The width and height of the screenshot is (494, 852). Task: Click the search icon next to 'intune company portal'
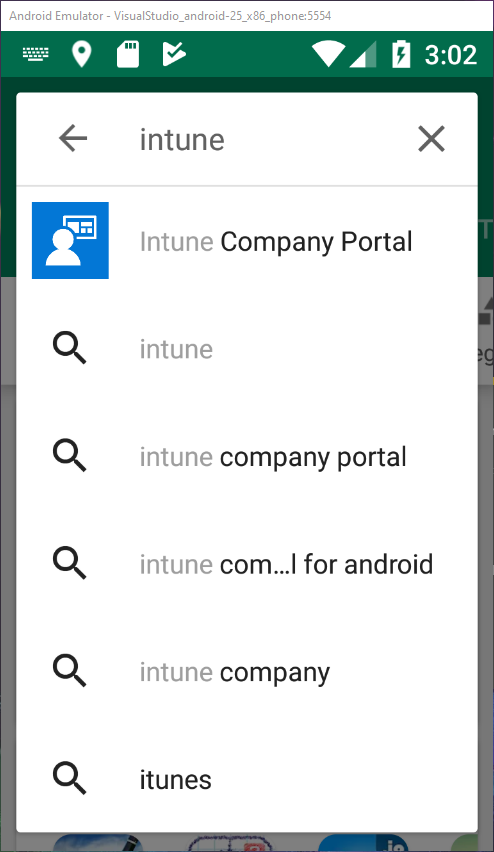(x=69, y=456)
